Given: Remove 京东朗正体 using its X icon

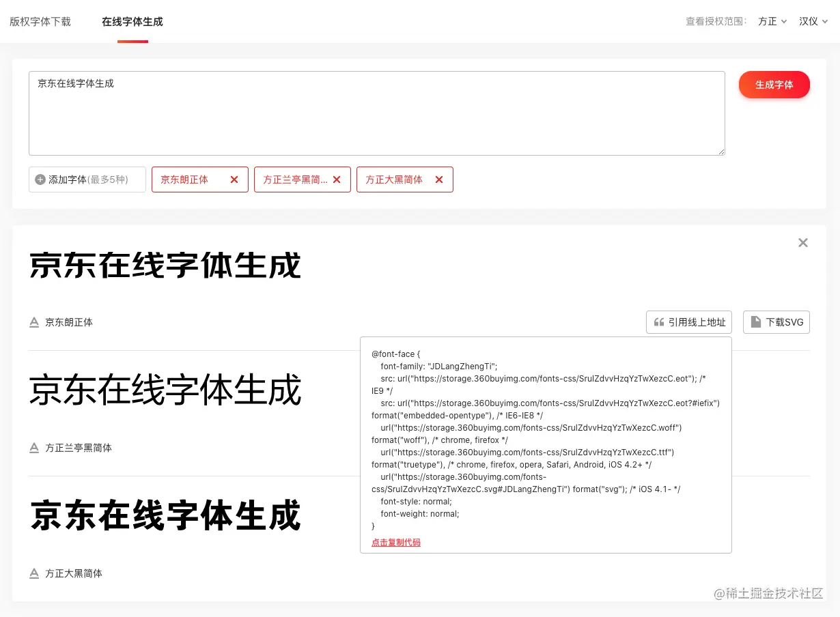Looking at the screenshot, I should 234,180.
